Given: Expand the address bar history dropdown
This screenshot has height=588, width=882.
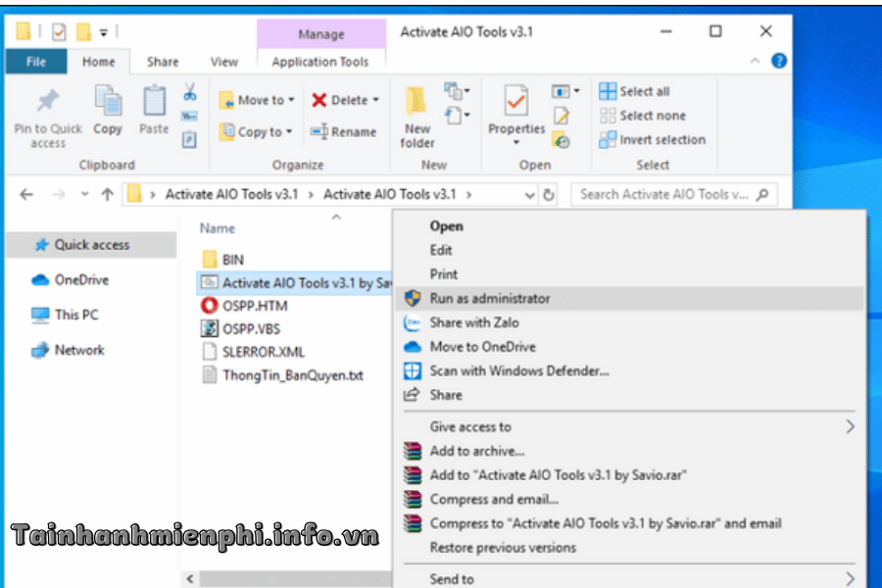Looking at the screenshot, I should pos(529,195).
